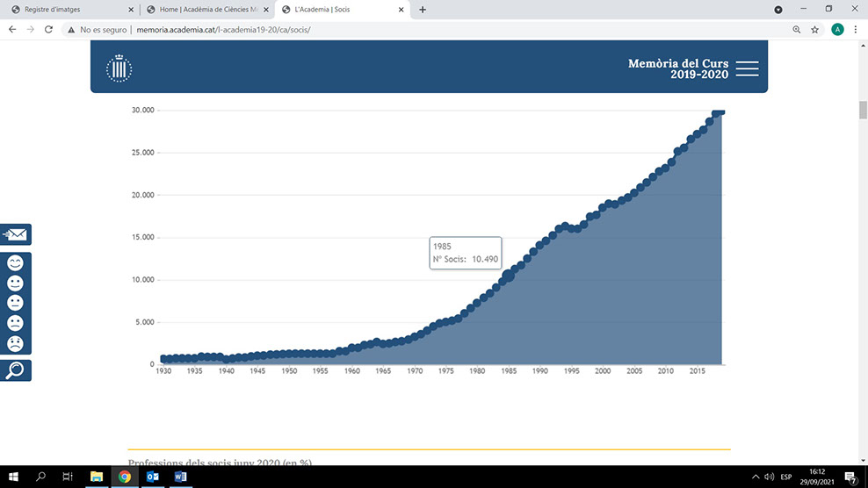Click the envelope contact icon in sidebar

(x=16, y=234)
